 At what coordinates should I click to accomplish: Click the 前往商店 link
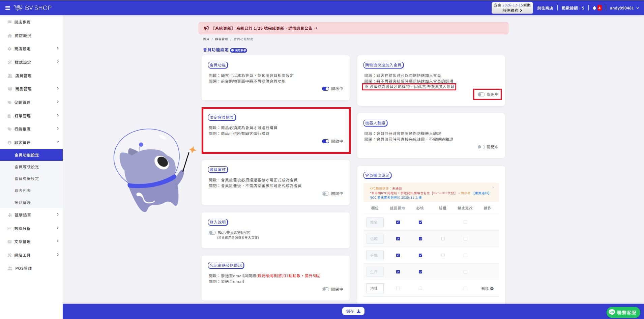[x=545, y=8]
